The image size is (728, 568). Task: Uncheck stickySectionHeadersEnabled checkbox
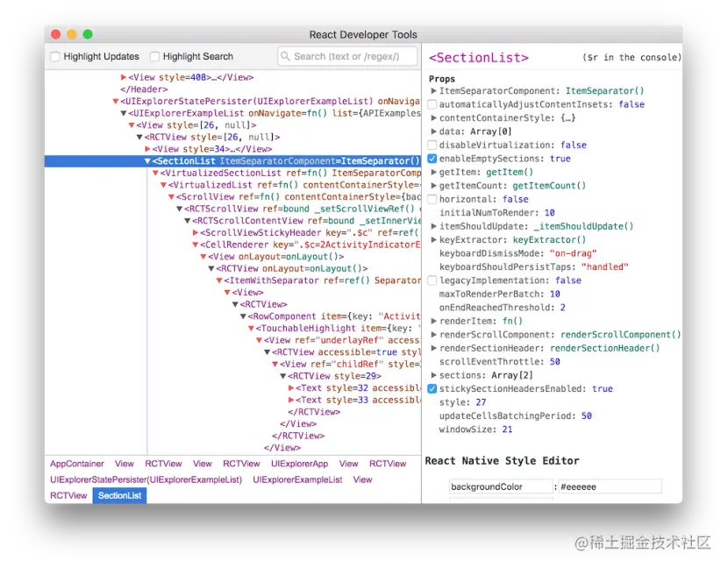432,389
